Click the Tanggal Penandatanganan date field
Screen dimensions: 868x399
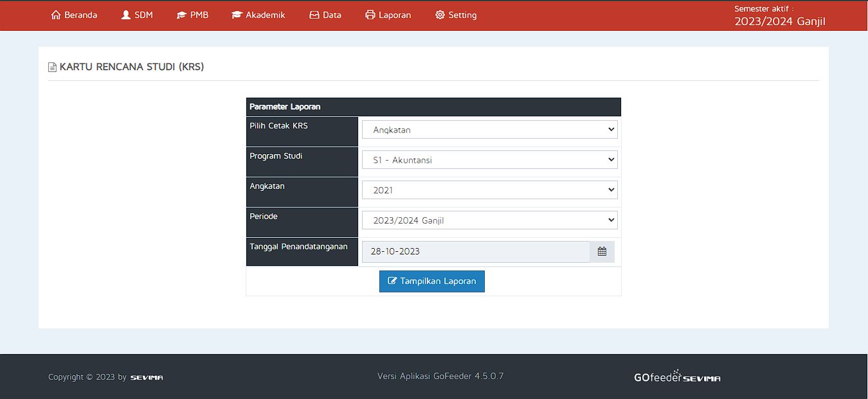coord(475,252)
